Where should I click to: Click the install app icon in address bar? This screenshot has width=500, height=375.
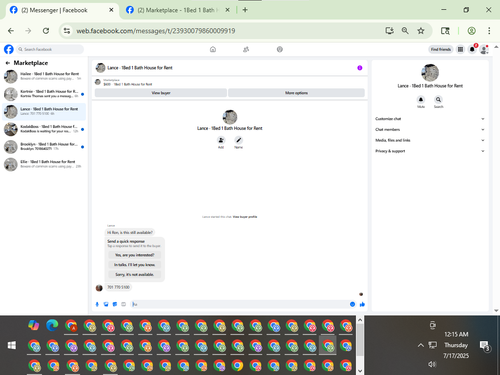(x=389, y=31)
